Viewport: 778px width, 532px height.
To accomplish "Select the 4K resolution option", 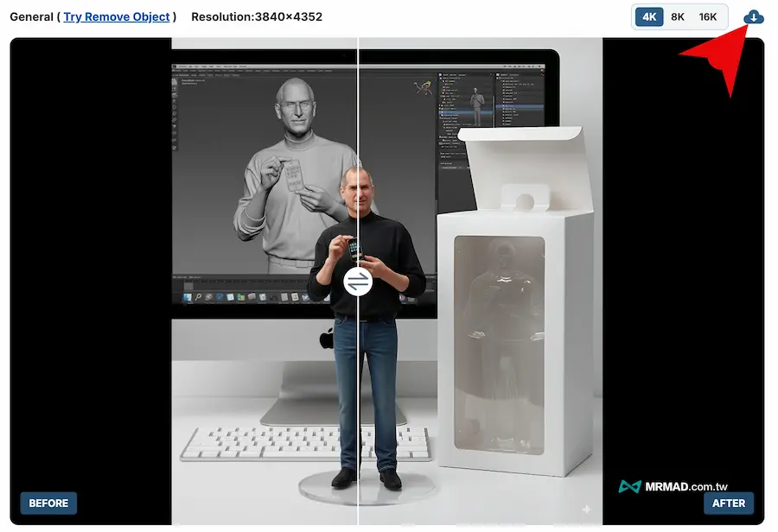I will coord(648,17).
